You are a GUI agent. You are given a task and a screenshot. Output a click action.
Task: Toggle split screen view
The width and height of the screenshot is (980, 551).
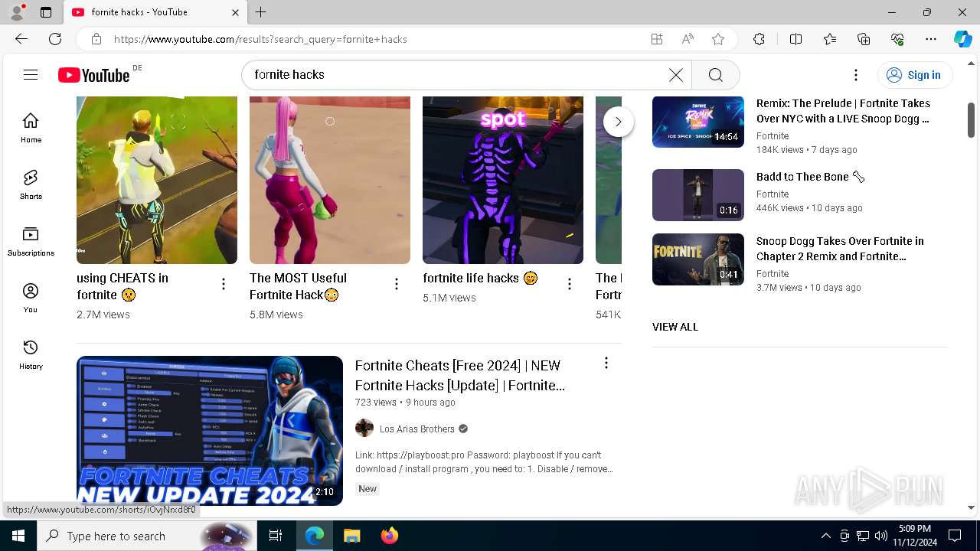click(x=795, y=39)
